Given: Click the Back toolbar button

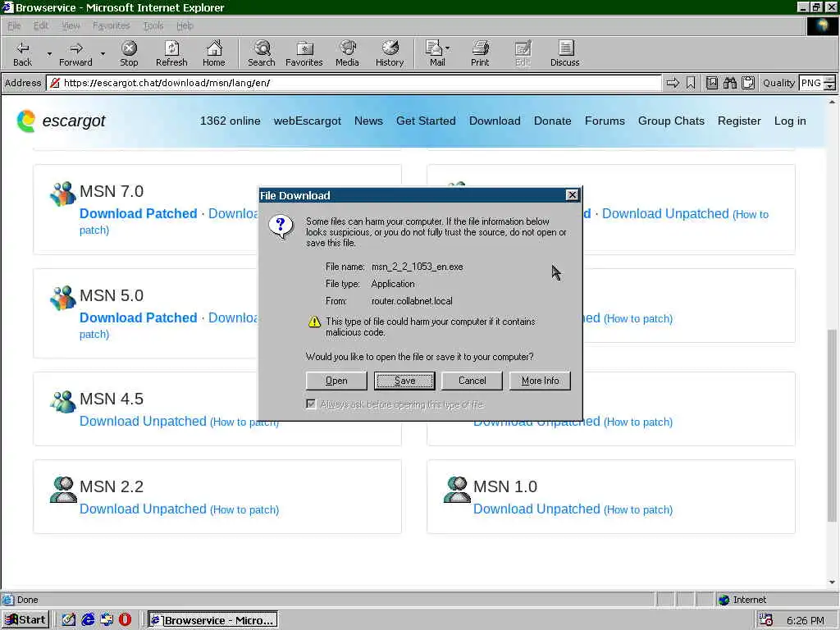Looking at the screenshot, I should [22, 53].
